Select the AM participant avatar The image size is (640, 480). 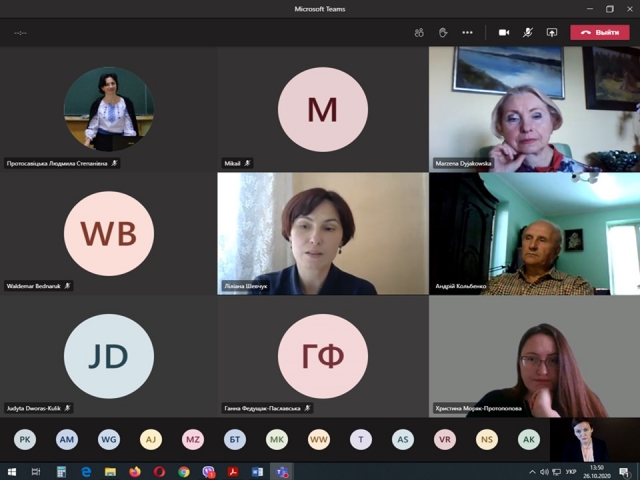pyautogui.click(x=67, y=440)
